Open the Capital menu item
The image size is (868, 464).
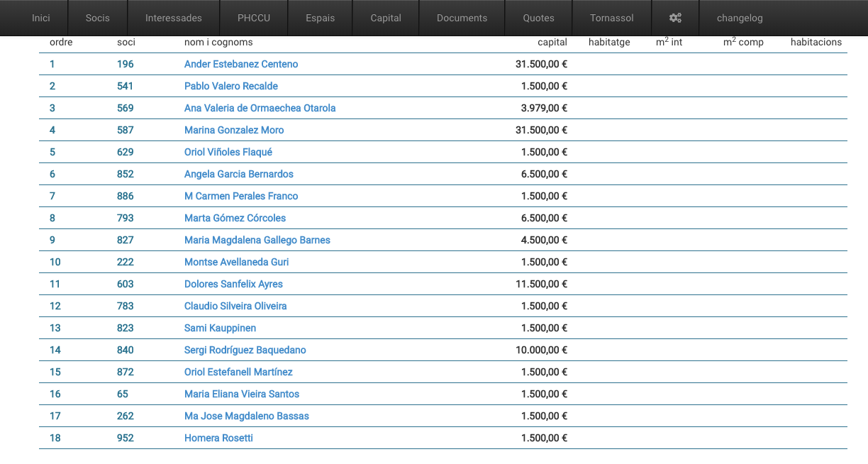tap(386, 18)
